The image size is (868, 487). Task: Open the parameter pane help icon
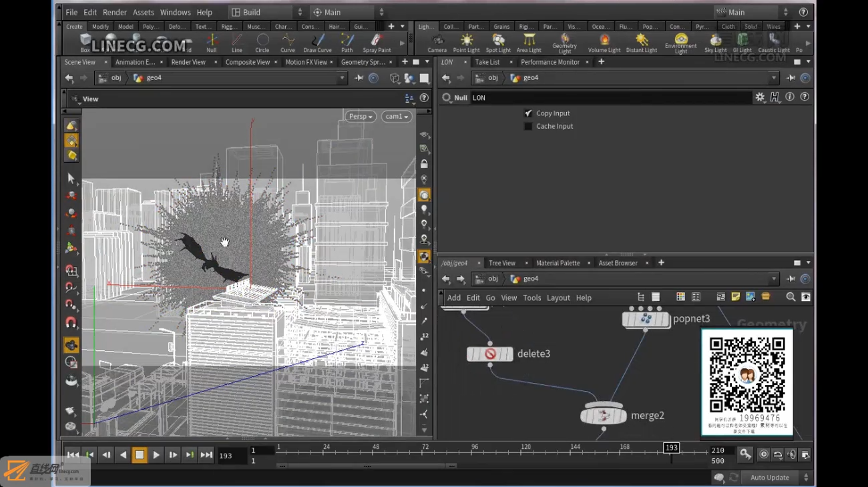pyautogui.click(x=805, y=97)
